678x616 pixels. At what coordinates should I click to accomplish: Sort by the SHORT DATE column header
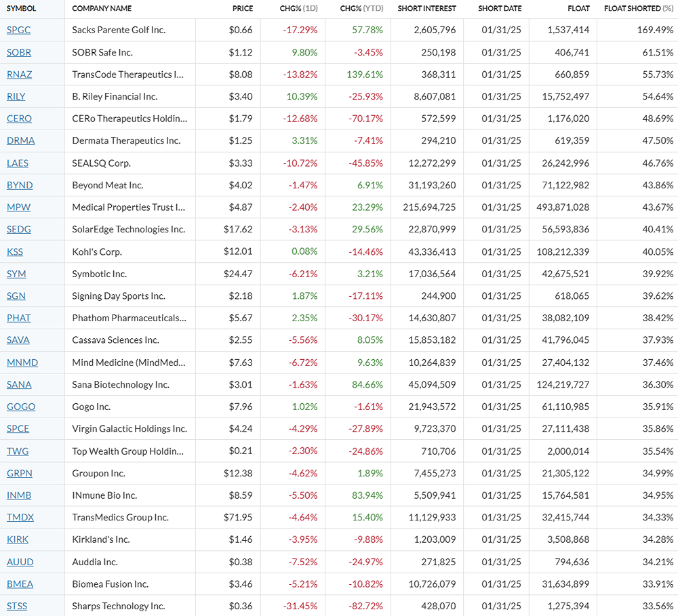(500, 8)
